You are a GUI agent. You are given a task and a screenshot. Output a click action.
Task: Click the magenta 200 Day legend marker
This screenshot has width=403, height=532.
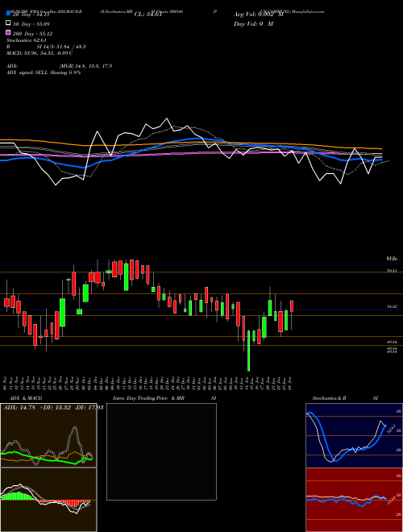[8, 32]
